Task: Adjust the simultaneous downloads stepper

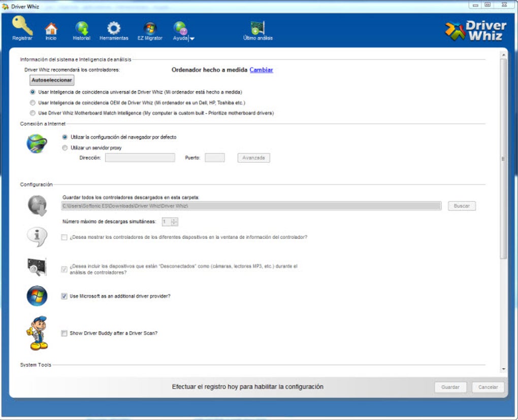Action: (175, 222)
